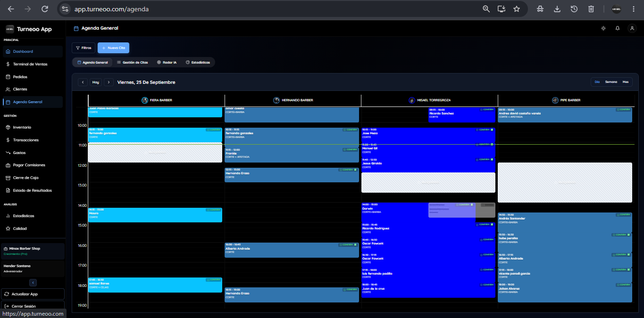The width and height of the screenshot is (644, 318).
Task: Go to the next day
Action: [109, 82]
